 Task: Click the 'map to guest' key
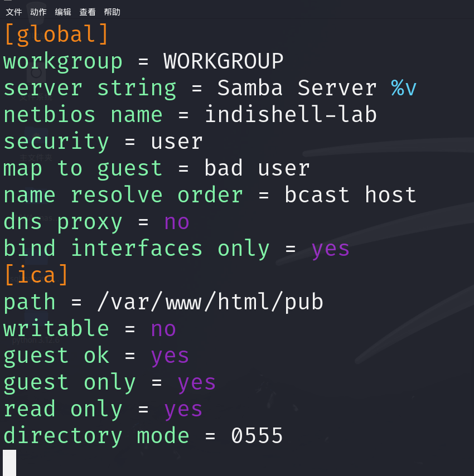pyautogui.click(x=83, y=168)
